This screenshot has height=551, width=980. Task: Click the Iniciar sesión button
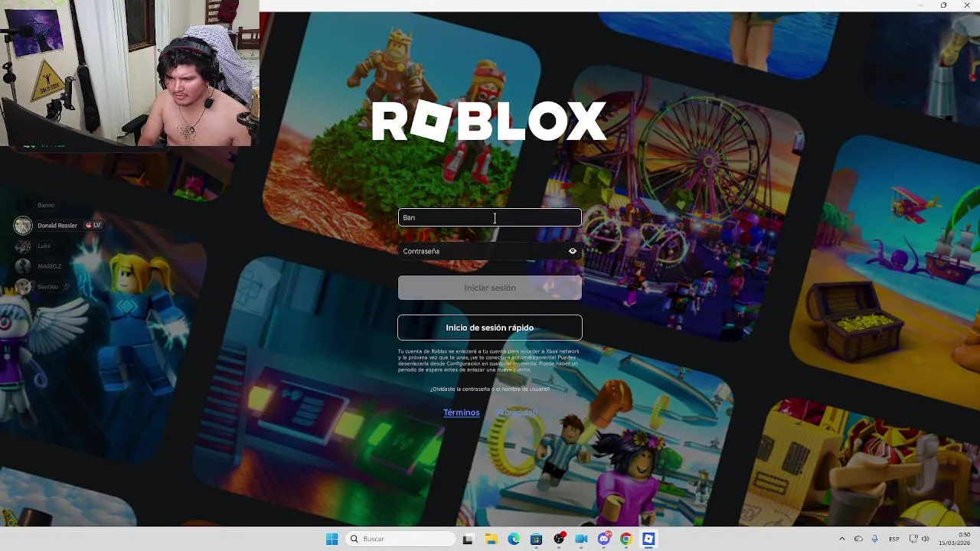tap(490, 288)
